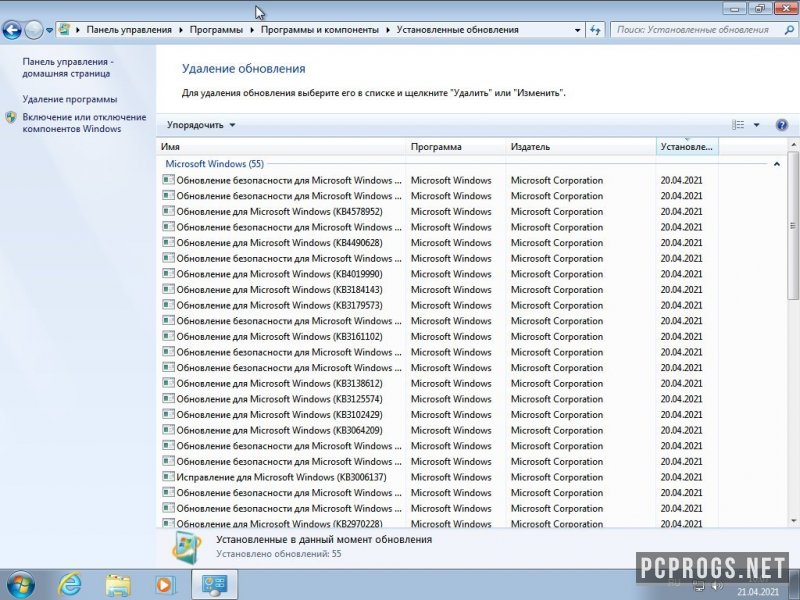Go back with the Back arrow button
Image resolution: width=800 pixels, height=600 pixels.
click(11, 30)
